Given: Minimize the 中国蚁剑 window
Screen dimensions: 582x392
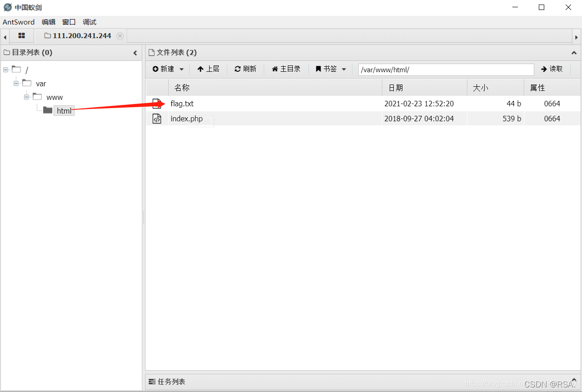Looking at the screenshot, I should pyautogui.click(x=515, y=7).
